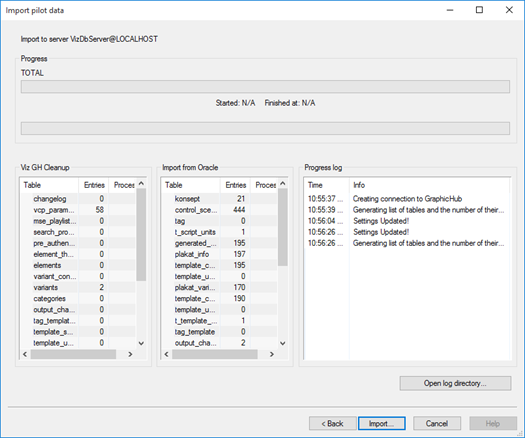Click the Info column header in Progress log
This screenshot has height=438, width=525.
pos(429,185)
